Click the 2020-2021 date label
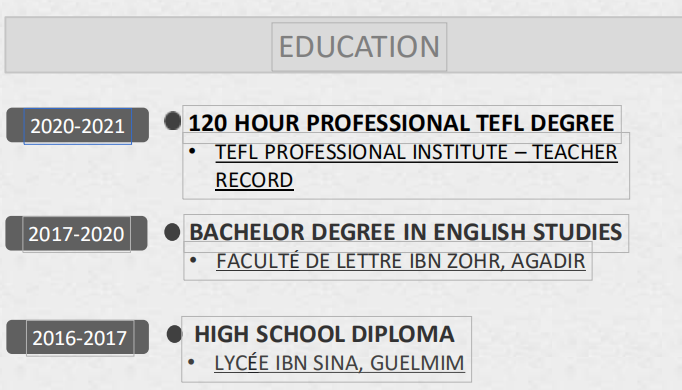Screen dimensions: 682x390 coord(77,126)
